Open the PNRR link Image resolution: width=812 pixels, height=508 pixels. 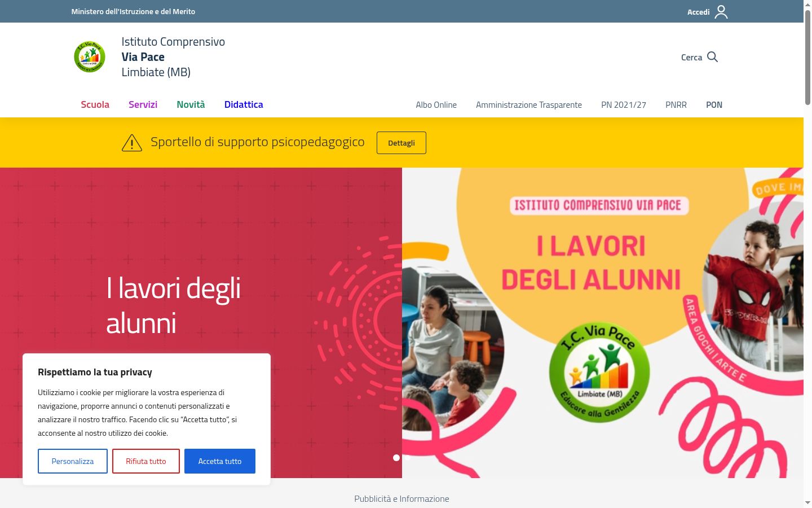pyautogui.click(x=676, y=105)
